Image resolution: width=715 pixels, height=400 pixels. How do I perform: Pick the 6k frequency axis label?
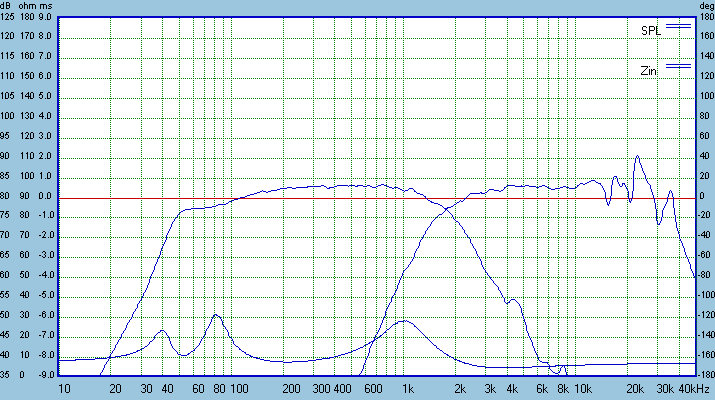click(x=543, y=388)
